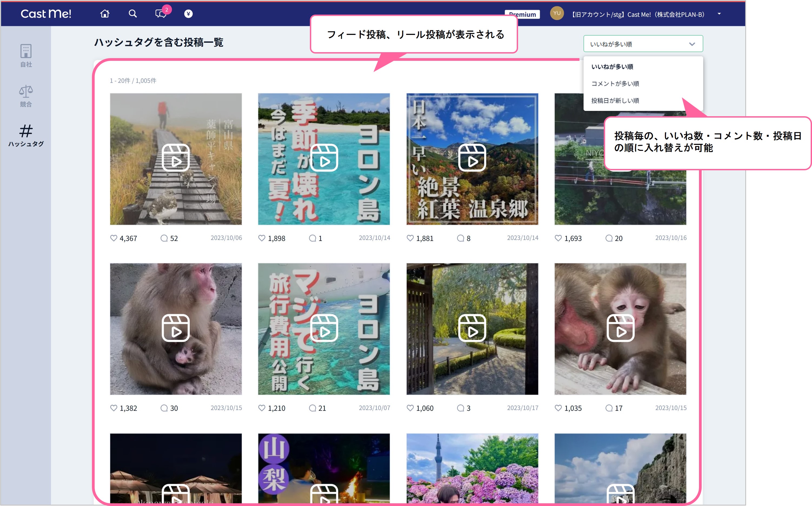Open the hydrangea and tower post thumbnail
Screen dimensions: 812x506
pos(472,468)
